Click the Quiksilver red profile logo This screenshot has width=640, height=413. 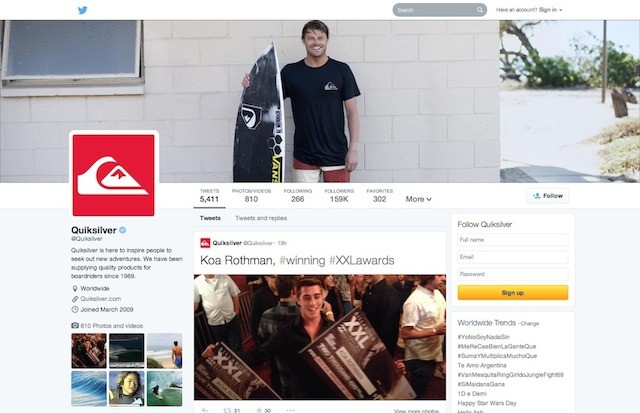tap(113, 175)
